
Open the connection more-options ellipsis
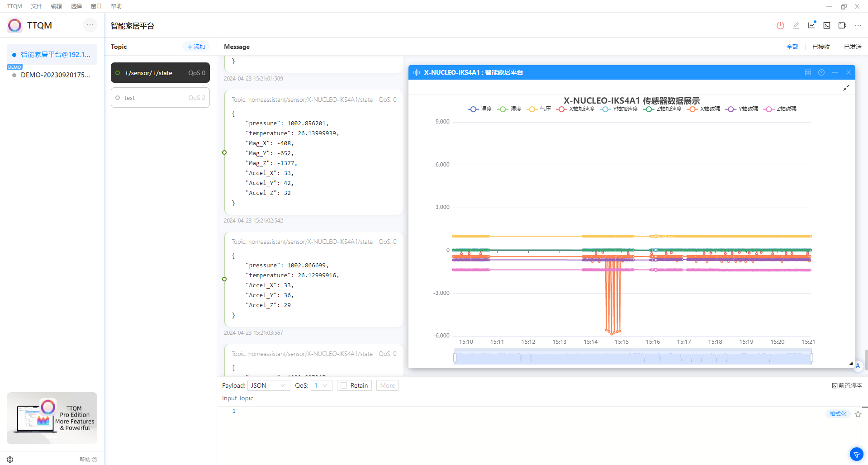click(x=858, y=25)
